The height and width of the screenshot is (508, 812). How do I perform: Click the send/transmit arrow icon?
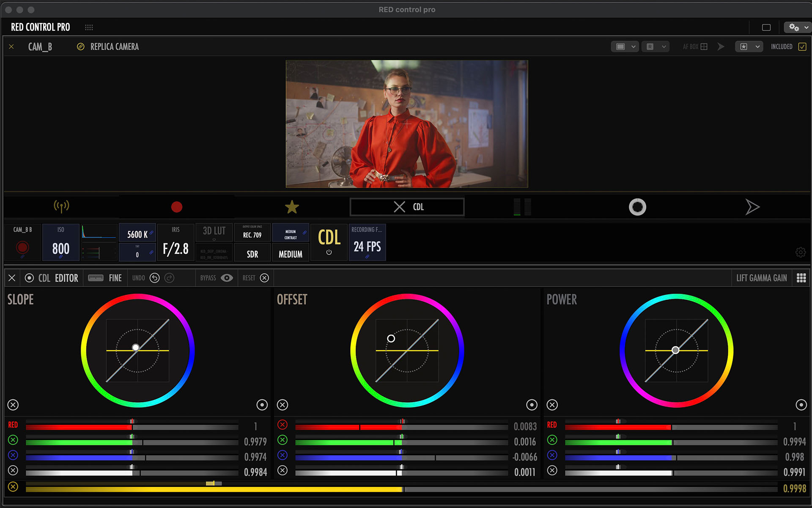point(753,207)
